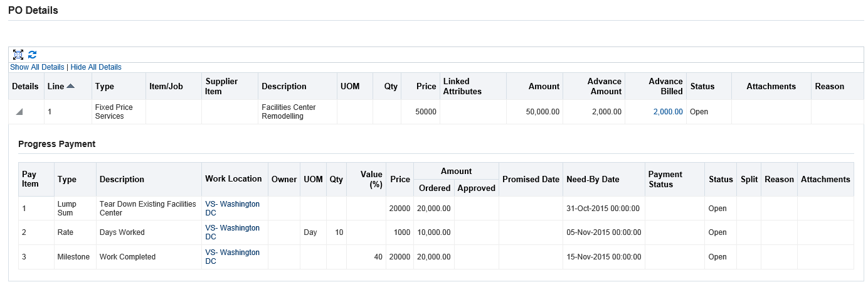Click Show All Details link
Viewport: 868px width, 294px height.
coord(37,67)
